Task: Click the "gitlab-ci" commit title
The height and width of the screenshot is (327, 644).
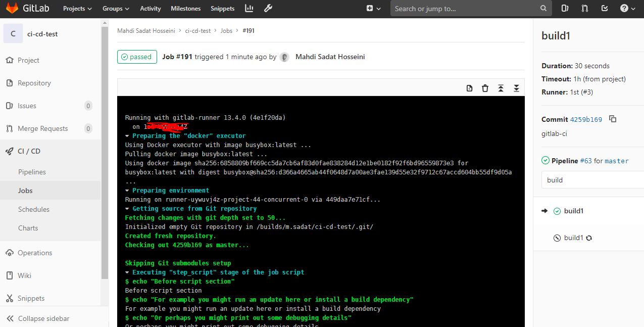Action: 555,134
